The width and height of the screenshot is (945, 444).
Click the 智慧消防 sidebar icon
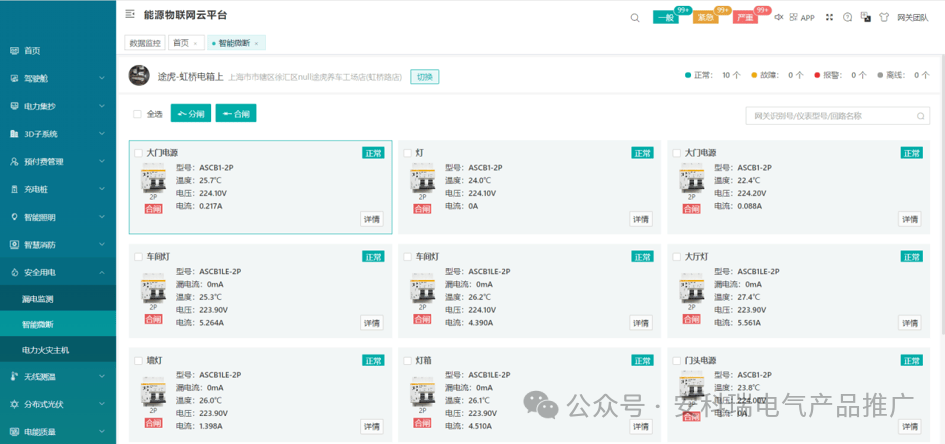click(x=14, y=245)
